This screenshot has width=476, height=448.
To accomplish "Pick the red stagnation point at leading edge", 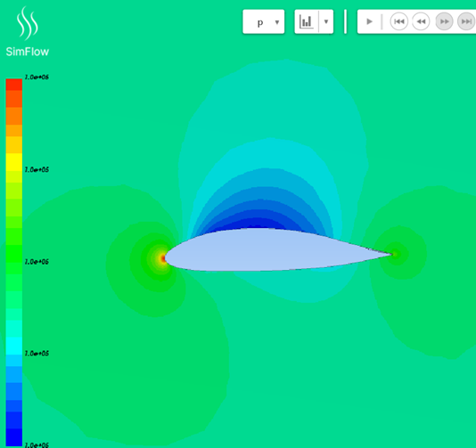I will [163, 258].
